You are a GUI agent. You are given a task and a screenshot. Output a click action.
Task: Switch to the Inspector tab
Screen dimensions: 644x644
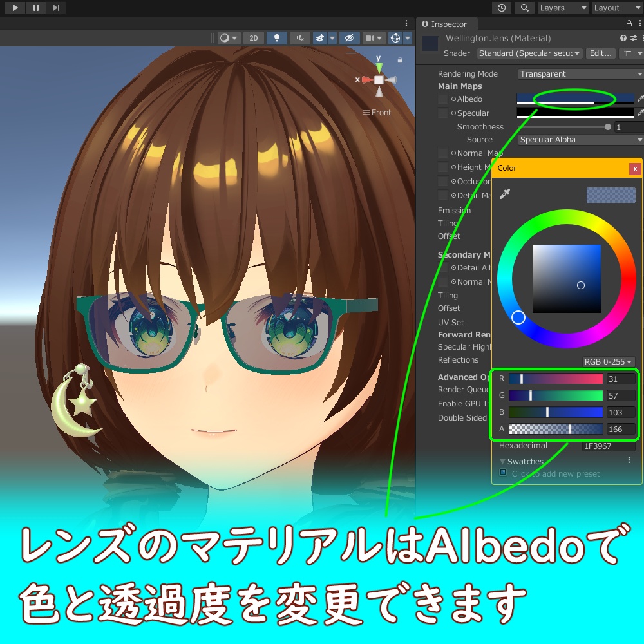coord(447,24)
